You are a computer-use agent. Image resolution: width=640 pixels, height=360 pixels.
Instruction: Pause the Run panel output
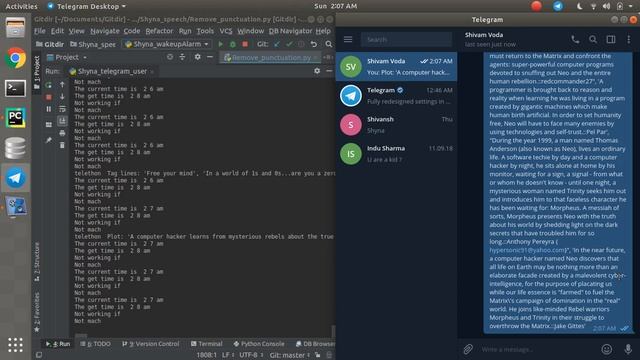[49, 109]
